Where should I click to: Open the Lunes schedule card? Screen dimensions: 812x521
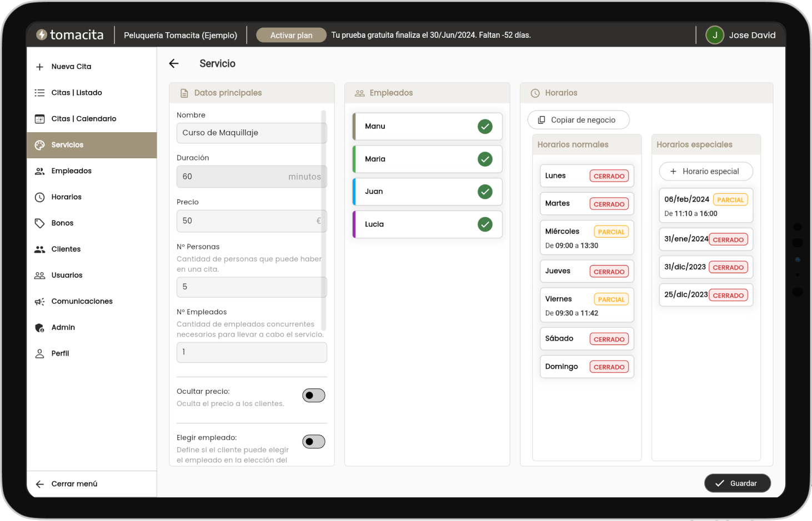pos(587,176)
